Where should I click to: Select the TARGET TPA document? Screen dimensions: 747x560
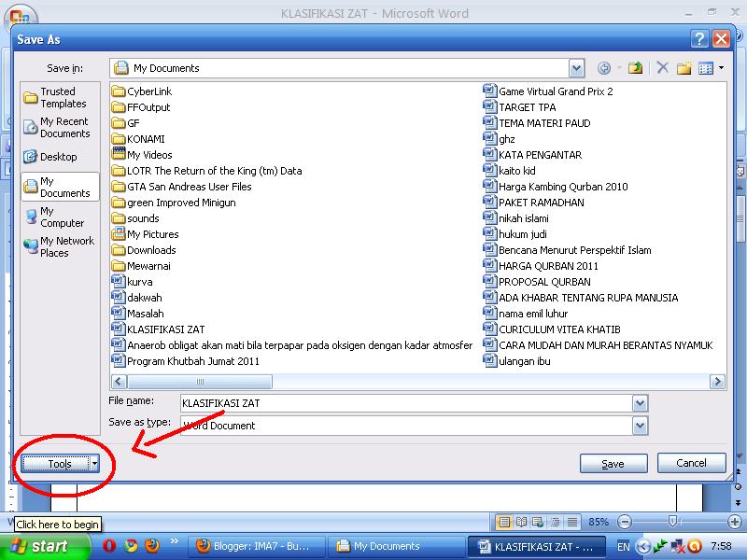pos(520,107)
